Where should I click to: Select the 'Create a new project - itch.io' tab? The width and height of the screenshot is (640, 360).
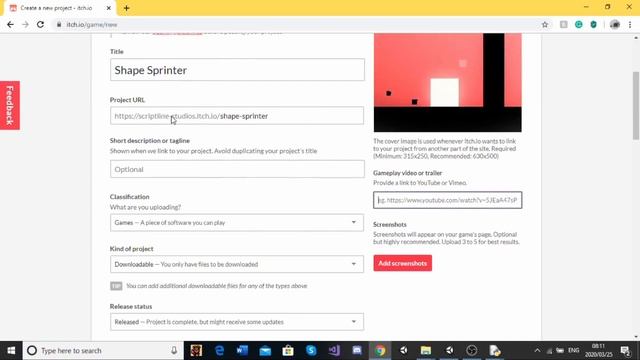(x=60, y=8)
